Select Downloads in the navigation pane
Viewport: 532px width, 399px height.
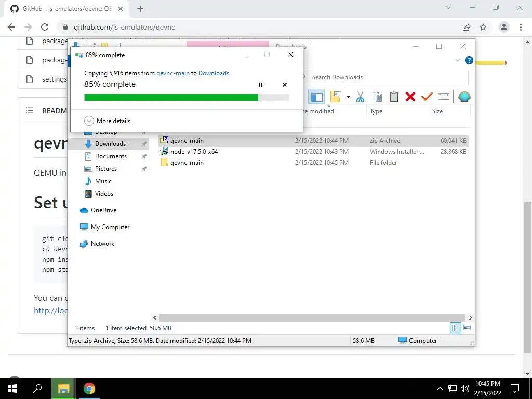[110, 144]
